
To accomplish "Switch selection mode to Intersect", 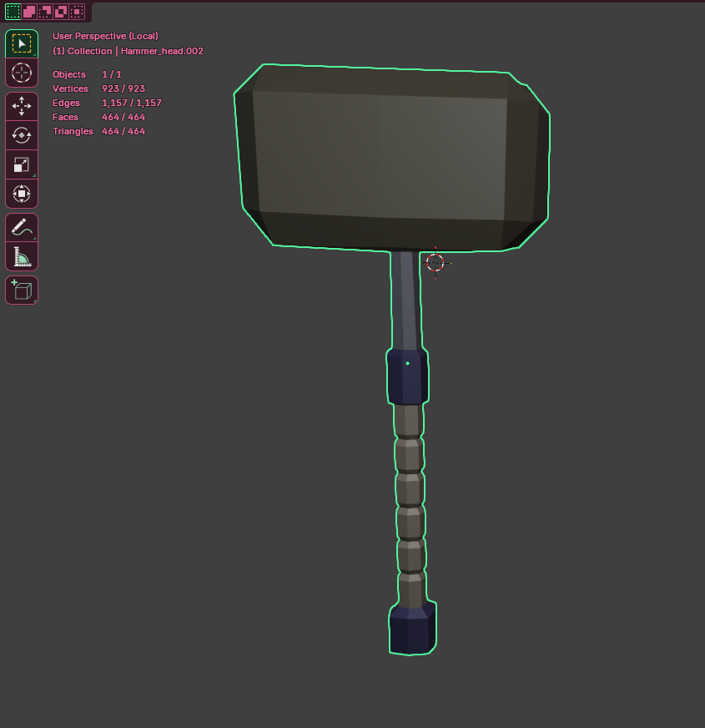I will (x=77, y=12).
